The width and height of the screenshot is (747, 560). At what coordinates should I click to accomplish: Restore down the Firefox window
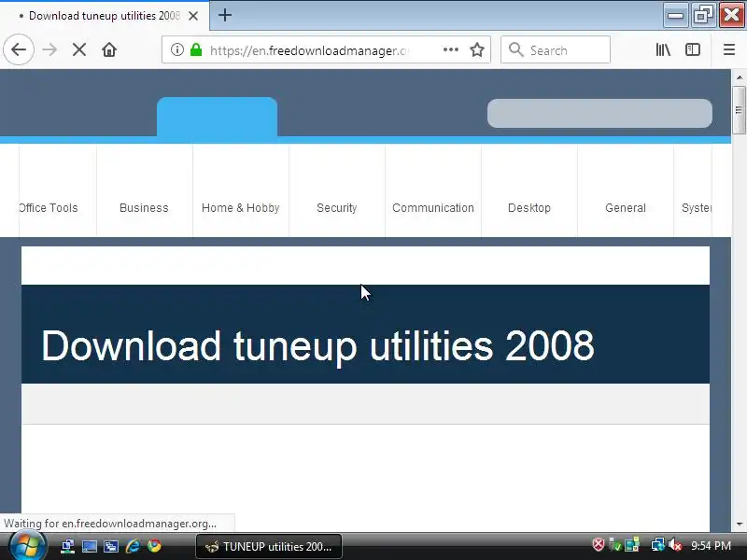click(703, 15)
